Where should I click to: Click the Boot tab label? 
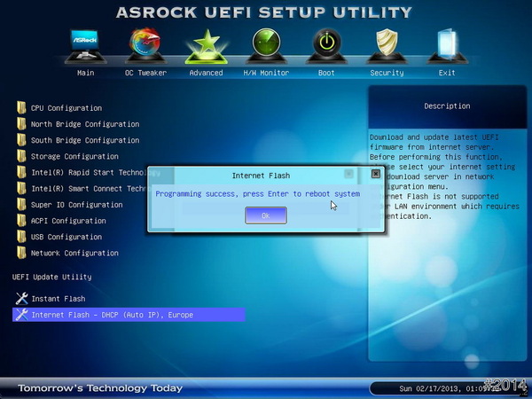326,73
